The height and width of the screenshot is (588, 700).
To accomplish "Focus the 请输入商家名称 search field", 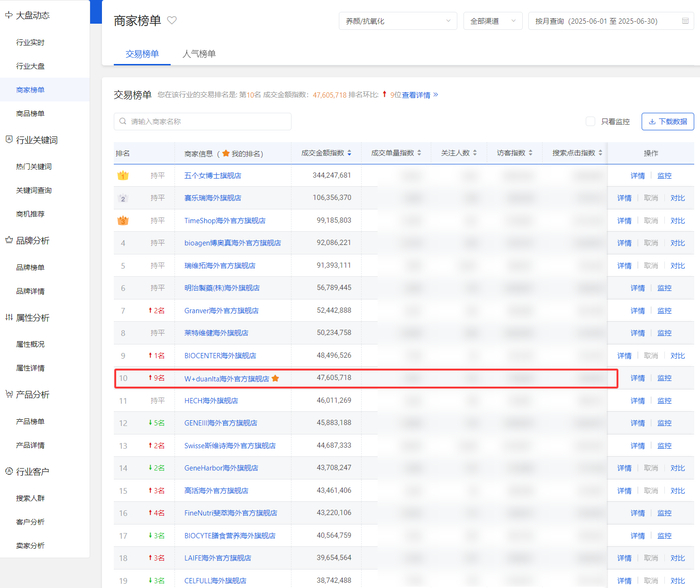I will 203,121.
